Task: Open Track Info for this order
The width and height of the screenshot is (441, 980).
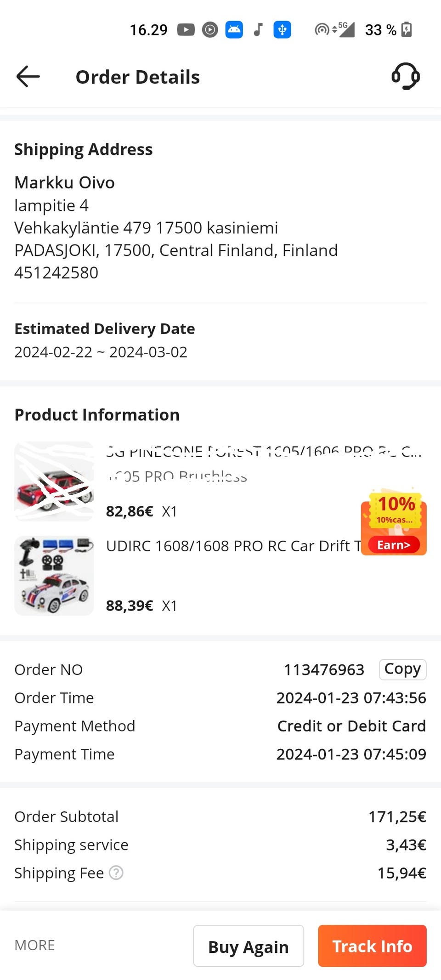Action: (372, 946)
